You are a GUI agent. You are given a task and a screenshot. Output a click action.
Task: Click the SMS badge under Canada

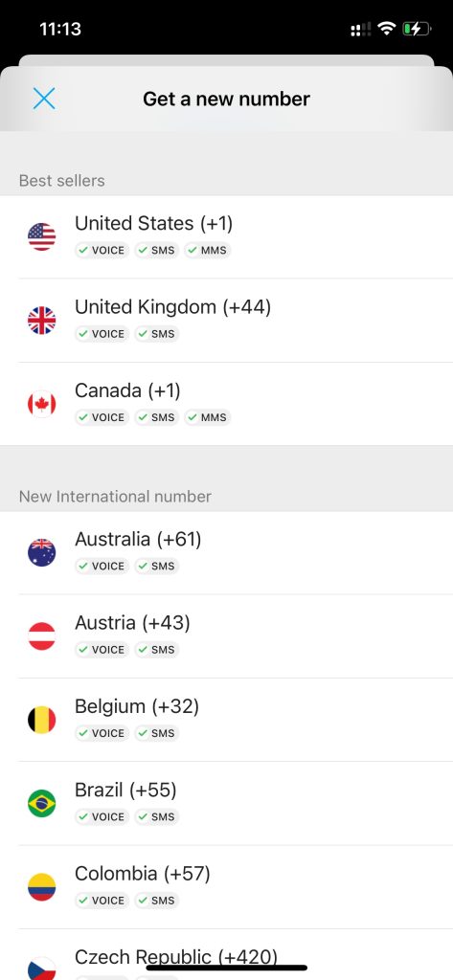156,417
